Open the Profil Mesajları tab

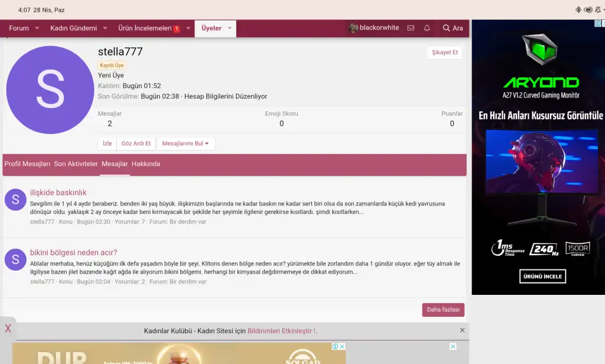27,164
